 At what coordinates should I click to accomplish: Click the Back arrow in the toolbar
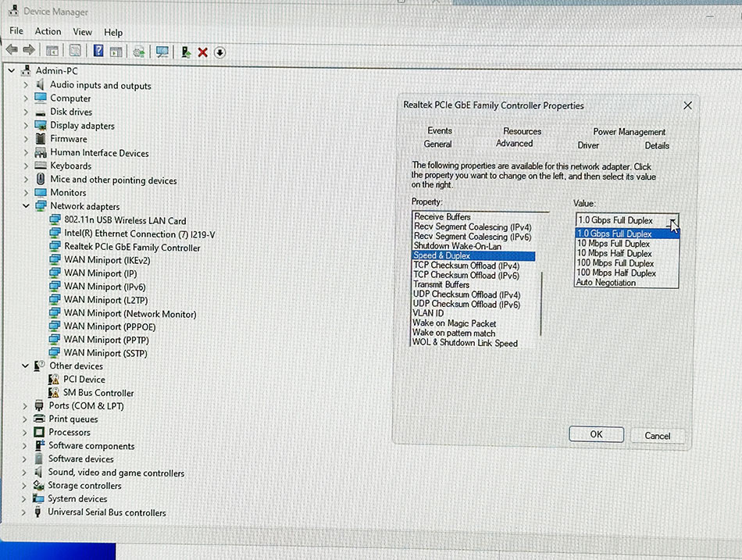[x=12, y=50]
